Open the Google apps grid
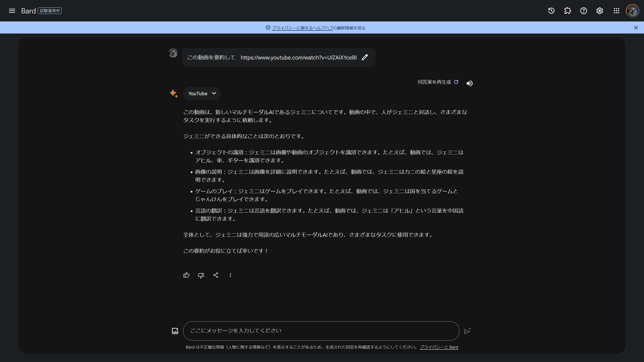This screenshot has width=644, height=362. [x=616, y=11]
